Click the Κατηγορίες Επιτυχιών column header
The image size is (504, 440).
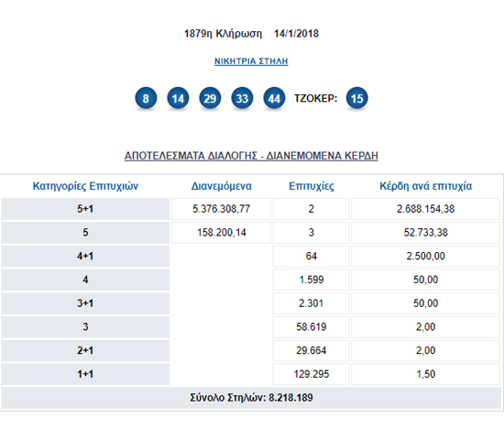point(85,186)
